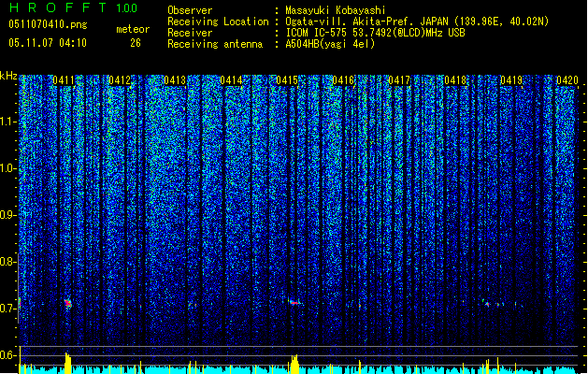Click the kHz axis unit label

click(8, 76)
